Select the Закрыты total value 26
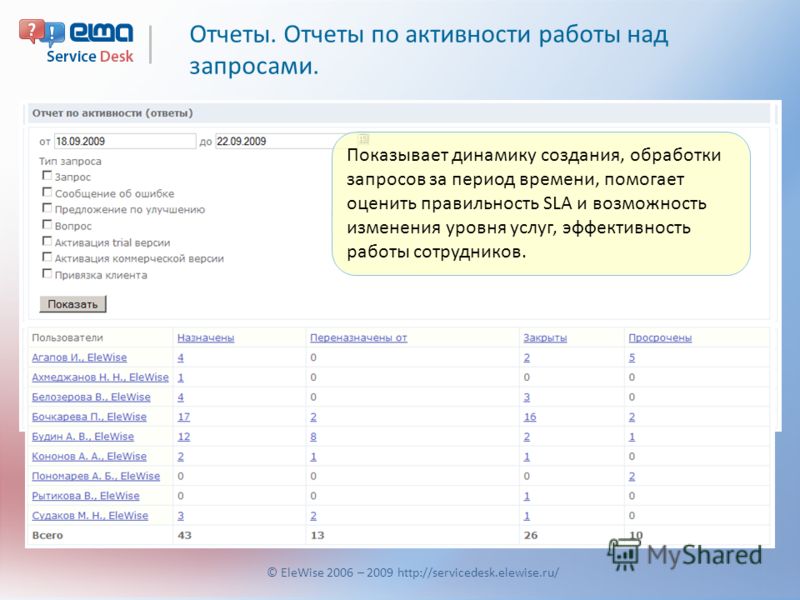Screen dimensions: 800x600 531,535
